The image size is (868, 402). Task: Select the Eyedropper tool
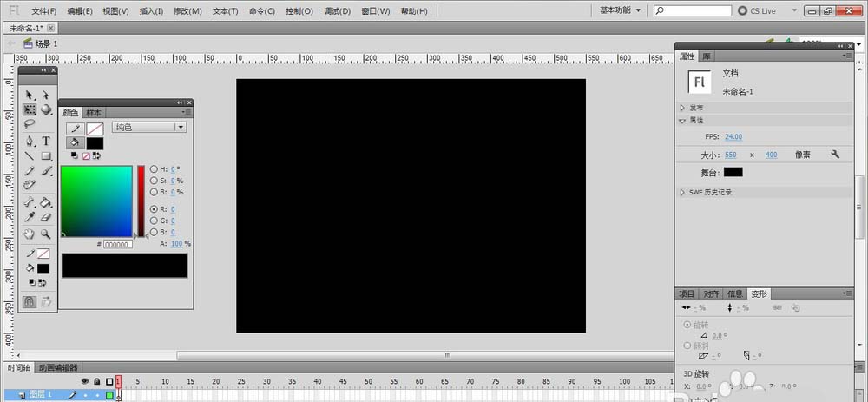(30, 217)
